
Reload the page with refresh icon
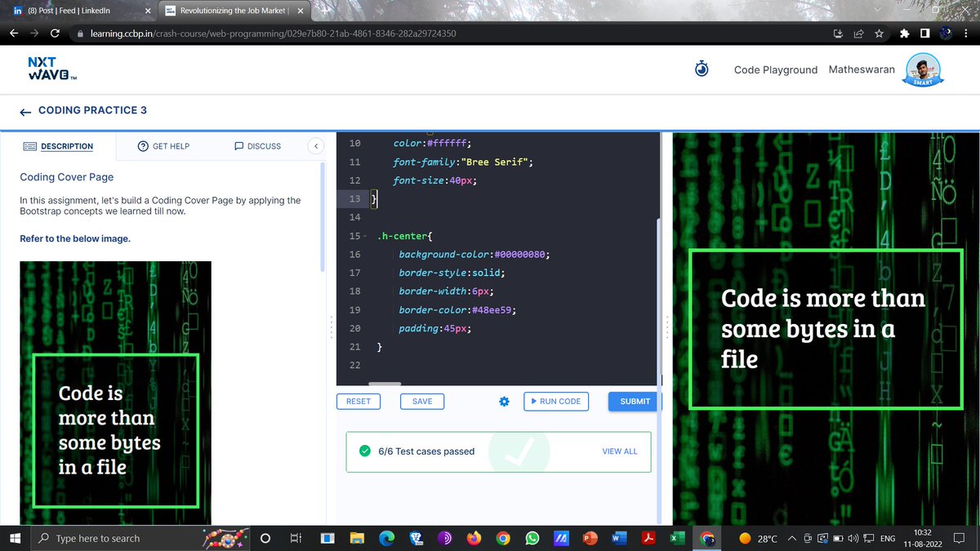(x=55, y=33)
